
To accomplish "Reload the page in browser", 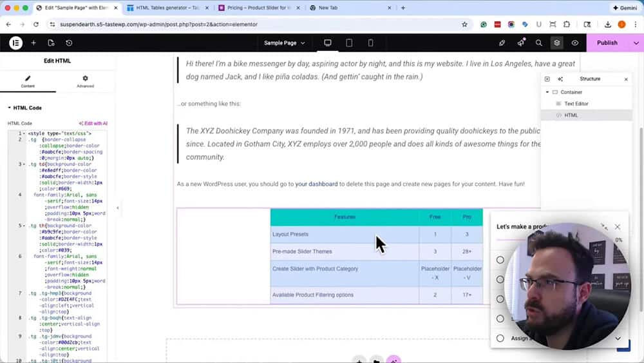I will (36, 25).
